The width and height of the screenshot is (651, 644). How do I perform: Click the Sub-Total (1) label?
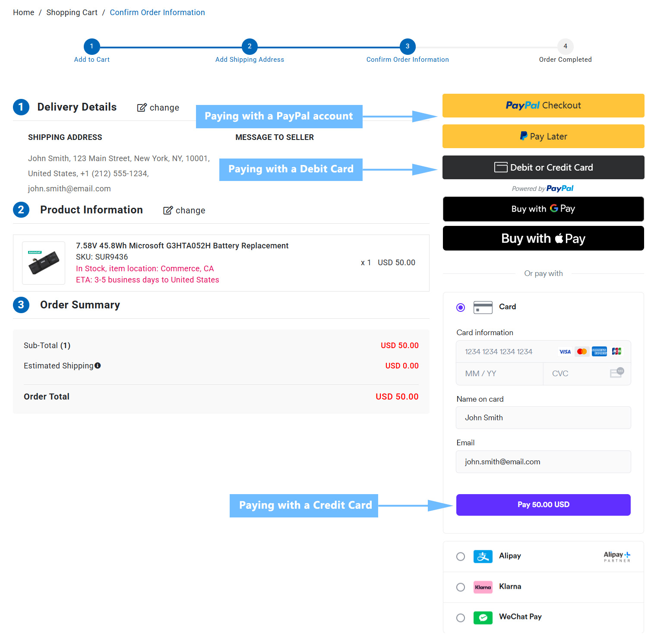(x=47, y=346)
